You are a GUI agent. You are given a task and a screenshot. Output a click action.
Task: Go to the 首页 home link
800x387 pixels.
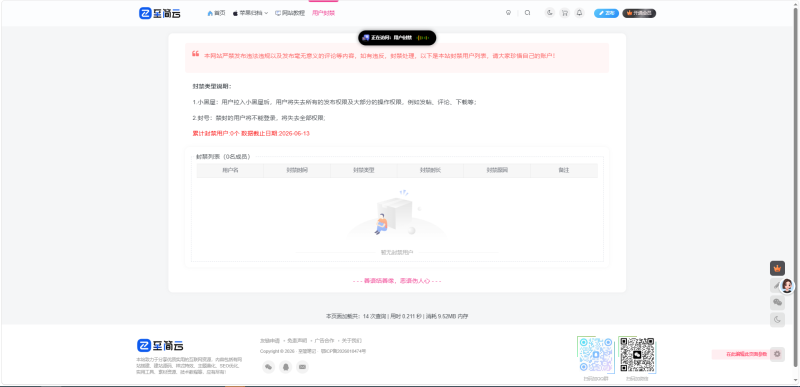pyautogui.click(x=216, y=13)
